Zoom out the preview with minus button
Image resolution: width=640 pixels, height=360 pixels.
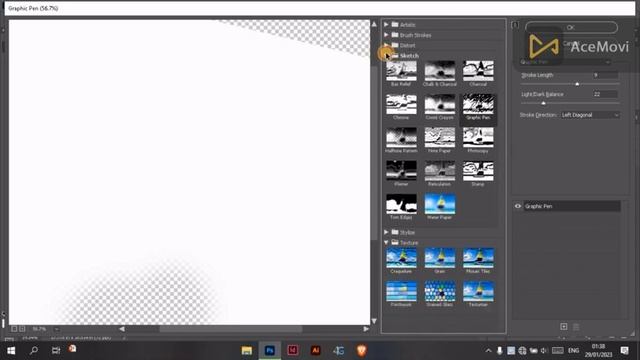pyautogui.click(x=14, y=329)
